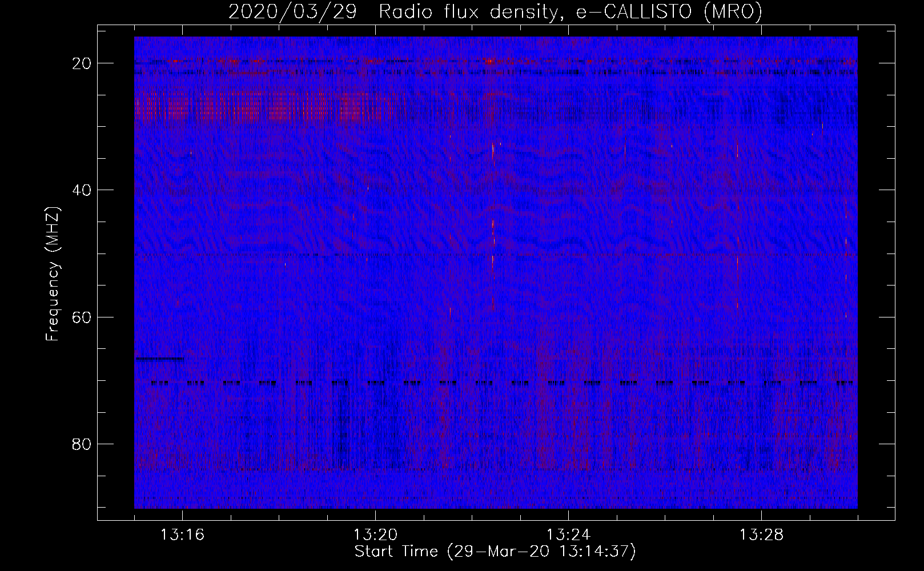Click the 'Start Time (29-Mar-20 13:14:37)' label
Screen dimensions: 924x571
pyautogui.click(x=495, y=552)
